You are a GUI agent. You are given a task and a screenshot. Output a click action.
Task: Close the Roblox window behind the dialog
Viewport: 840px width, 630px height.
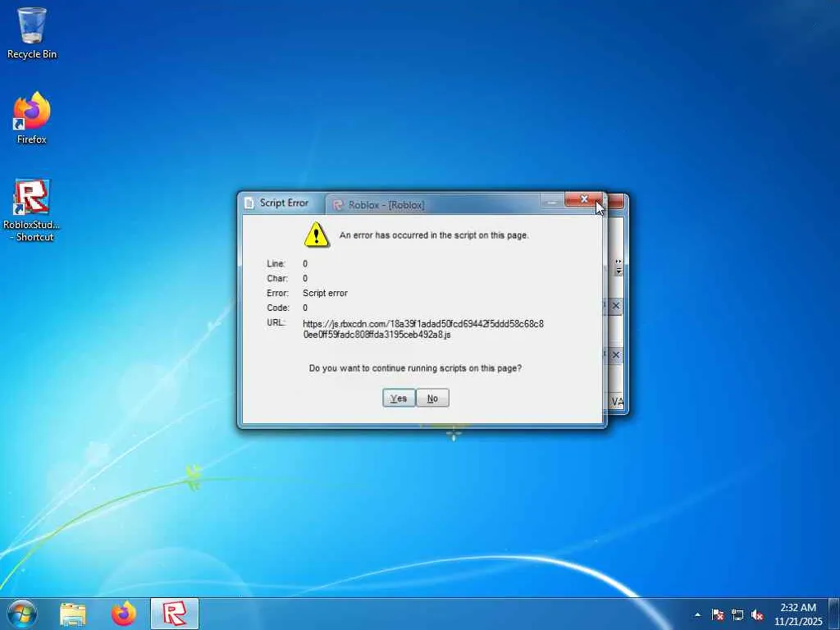tap(616, 201)
